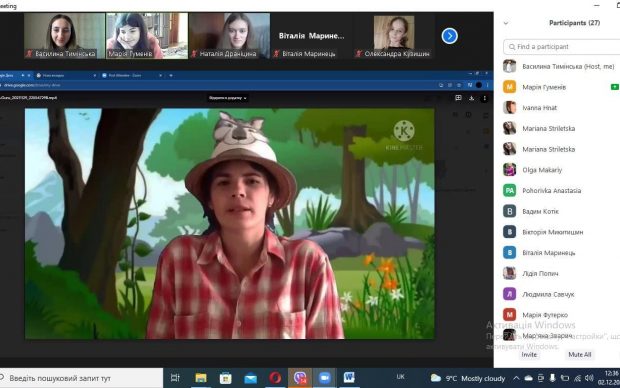Click the Task View icon
Screen dimensions: 620x388
[x=175, y=378]
